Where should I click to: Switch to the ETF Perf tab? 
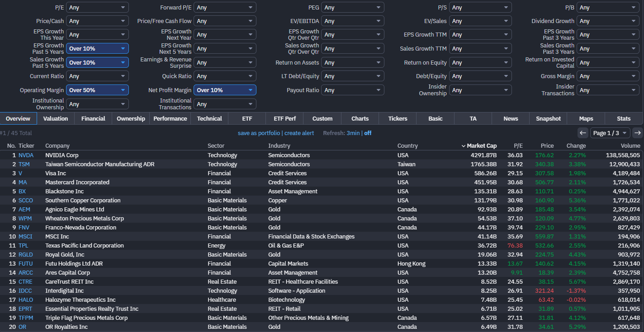click(285, 118)
